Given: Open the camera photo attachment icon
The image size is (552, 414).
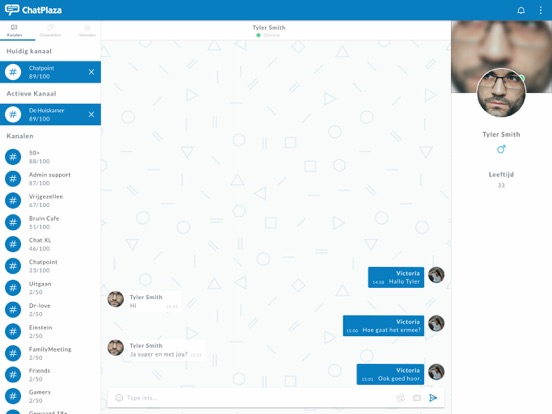Looking at the screenshot, I should click(417, 398).
